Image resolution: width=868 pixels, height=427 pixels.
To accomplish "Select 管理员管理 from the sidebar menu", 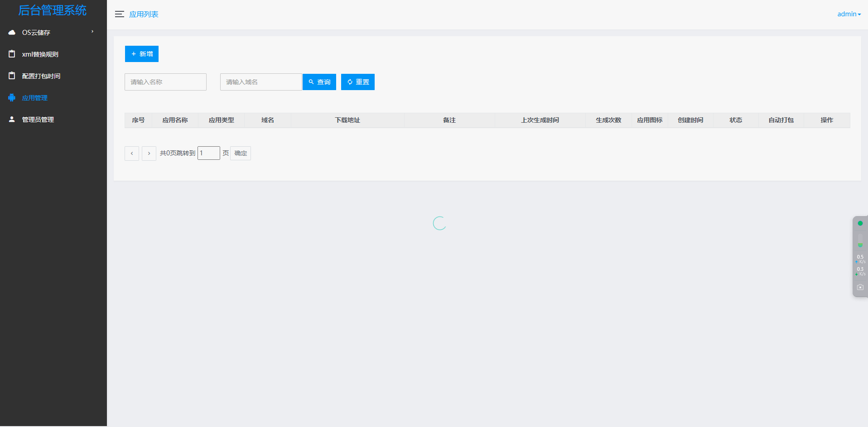I will point(38,119).
